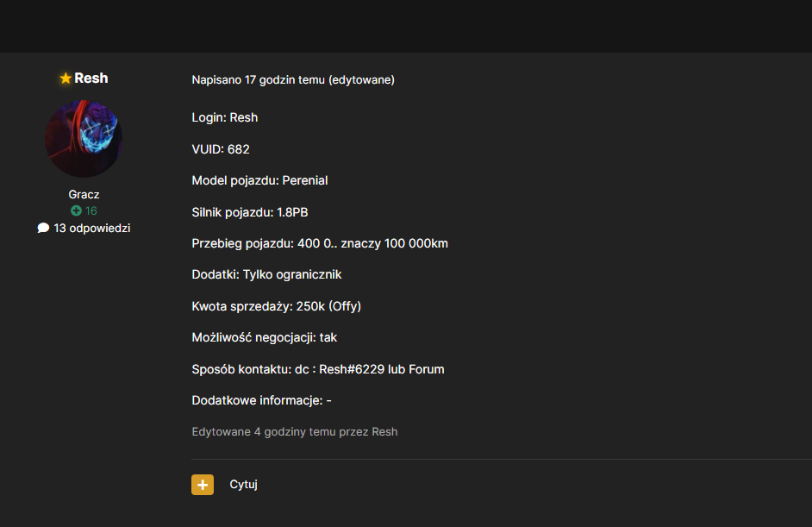The image size is (812, 527).
Task: Click the Edytowane 4 godziny temu note
Action: [295, 431]
